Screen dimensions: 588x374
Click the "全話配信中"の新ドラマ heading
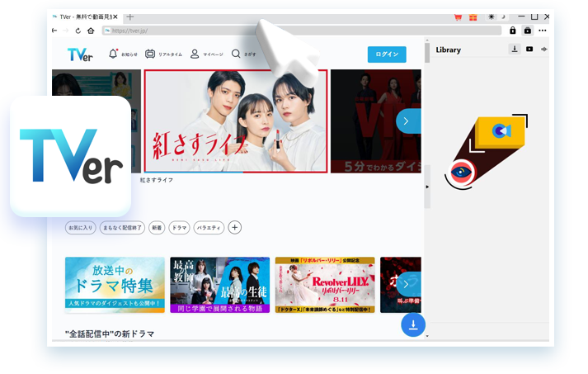coord(110,334)
